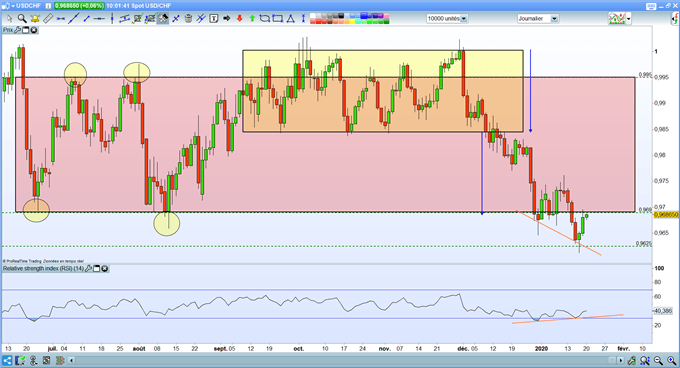Viewport: 680px width, 368px height.
Task: Select the cursor pointer tool
Action: (10, 19)
